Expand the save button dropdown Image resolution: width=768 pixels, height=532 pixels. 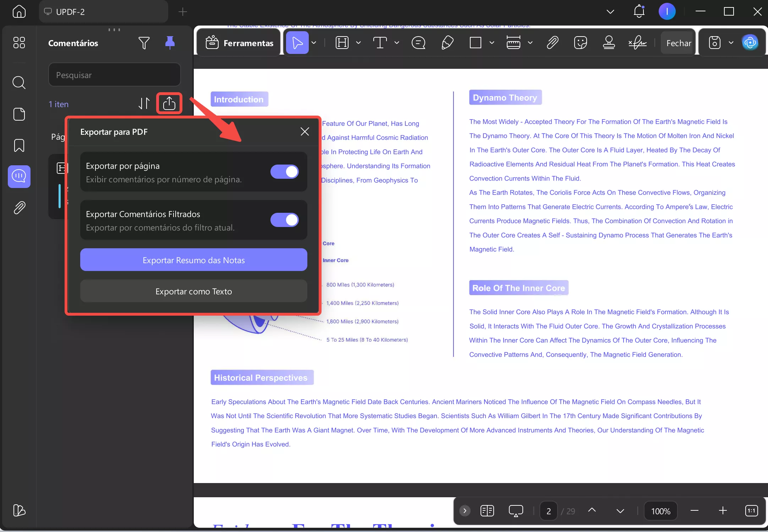[x=731, y=42]
